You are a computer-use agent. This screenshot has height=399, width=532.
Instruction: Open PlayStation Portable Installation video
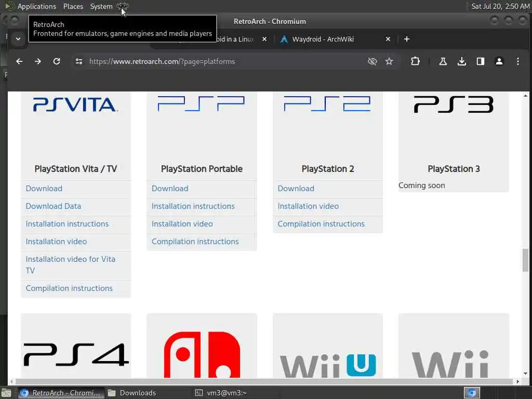click(182, 224)
